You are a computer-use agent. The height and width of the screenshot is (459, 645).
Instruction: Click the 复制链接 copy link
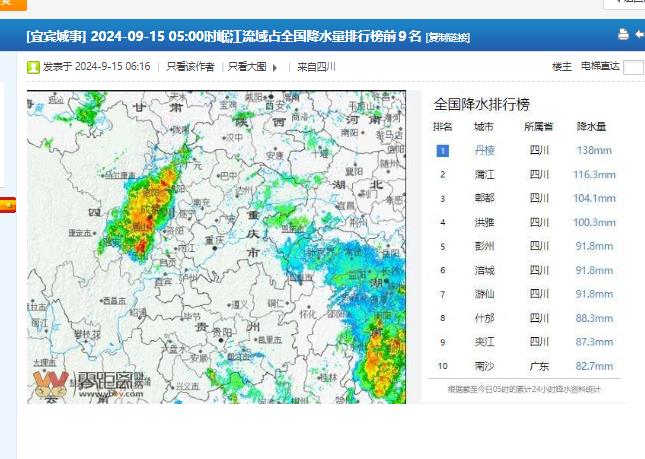[448, 37]
